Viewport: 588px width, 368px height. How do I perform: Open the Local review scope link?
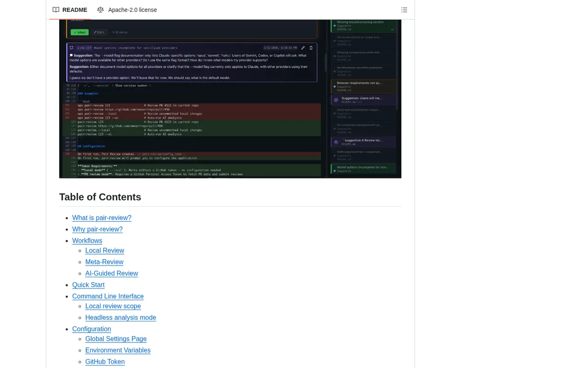coord(113,306)
